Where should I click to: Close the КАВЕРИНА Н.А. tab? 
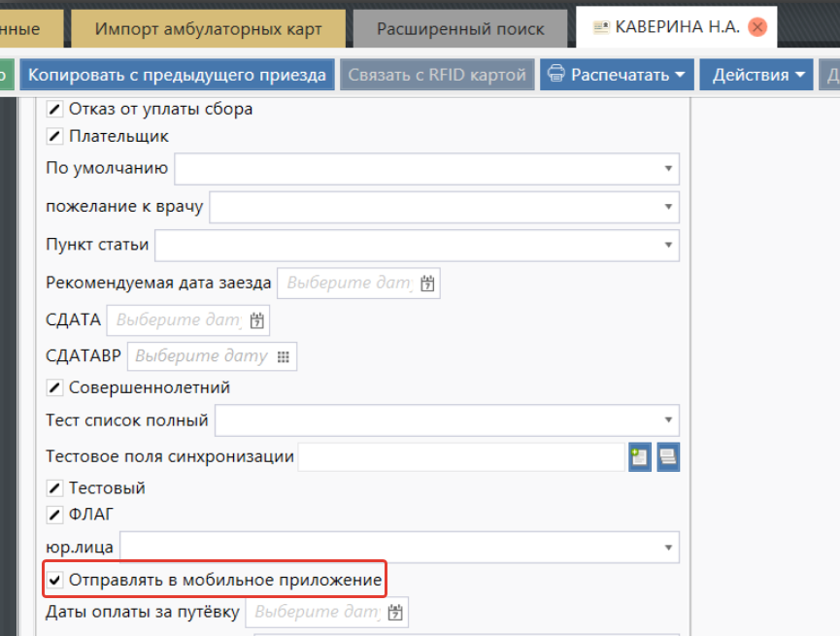coord(757,28)
